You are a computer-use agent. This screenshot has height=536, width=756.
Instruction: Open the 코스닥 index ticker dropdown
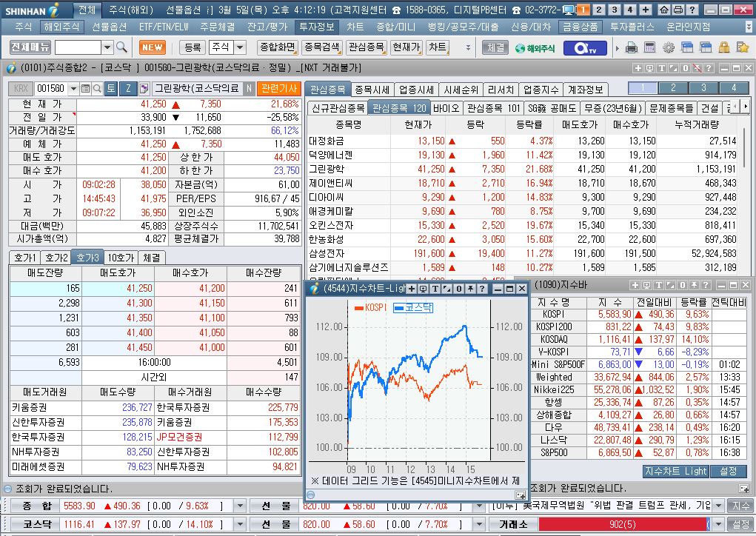click(x=240, y=524)
